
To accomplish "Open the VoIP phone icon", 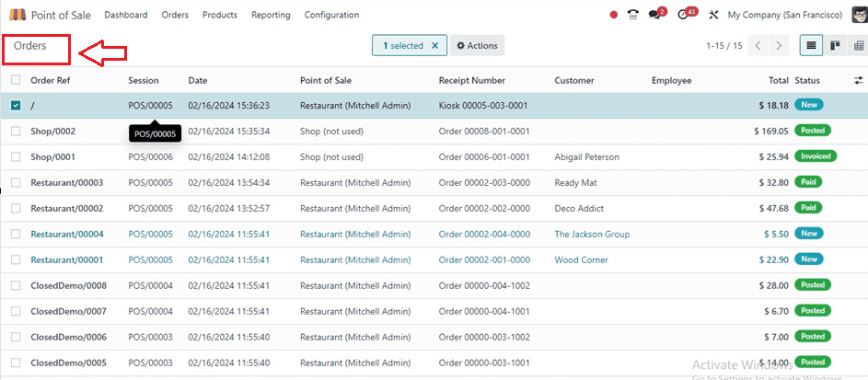I will [633, 15].
